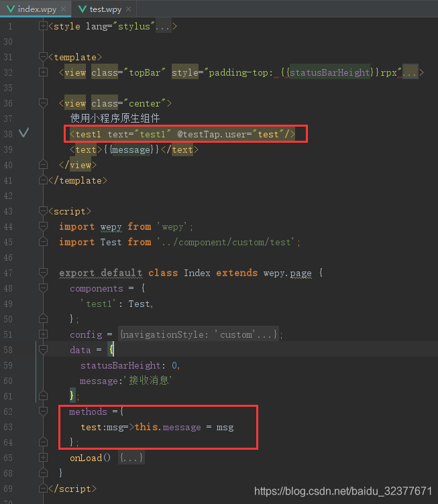This screenshot has width=438, height=504.
Task: Click line number 63 in the gutter
Action: tap(8, 427)
